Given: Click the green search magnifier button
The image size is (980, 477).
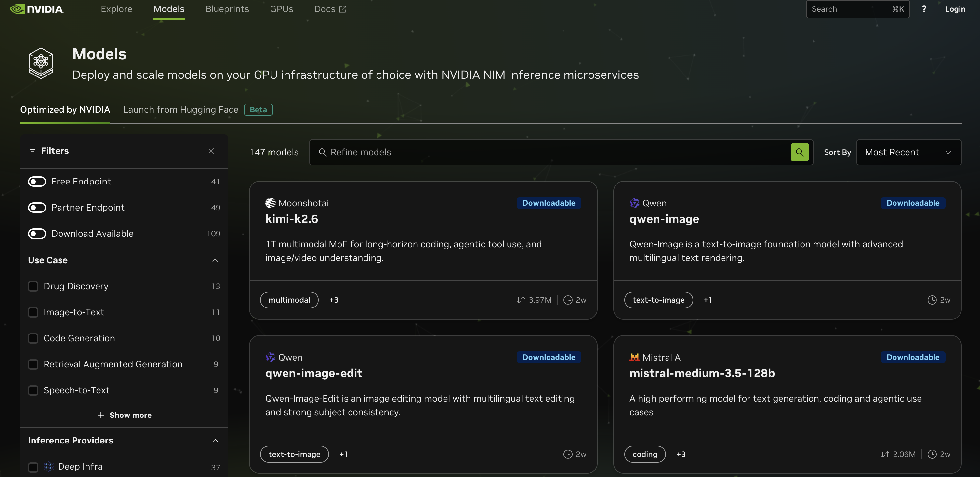Looking at the screenshot, I should point(800,152).
